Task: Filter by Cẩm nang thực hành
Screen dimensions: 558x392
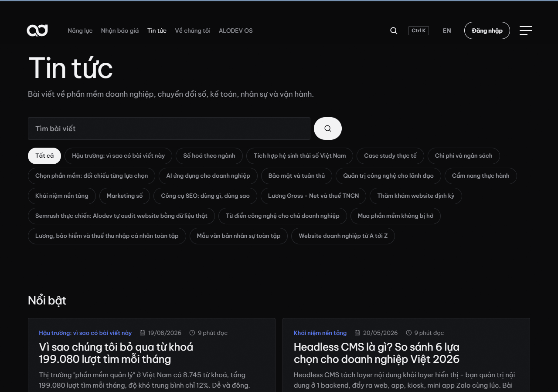Action: (481, 176)
